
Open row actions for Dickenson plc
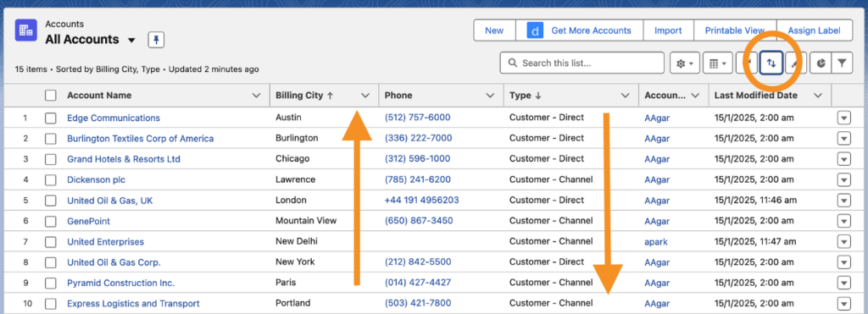point(843,179)
